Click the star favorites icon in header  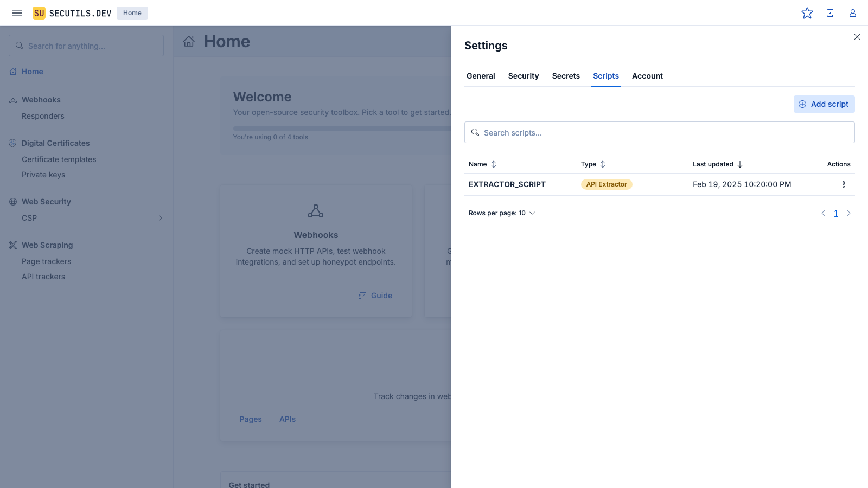807,13
